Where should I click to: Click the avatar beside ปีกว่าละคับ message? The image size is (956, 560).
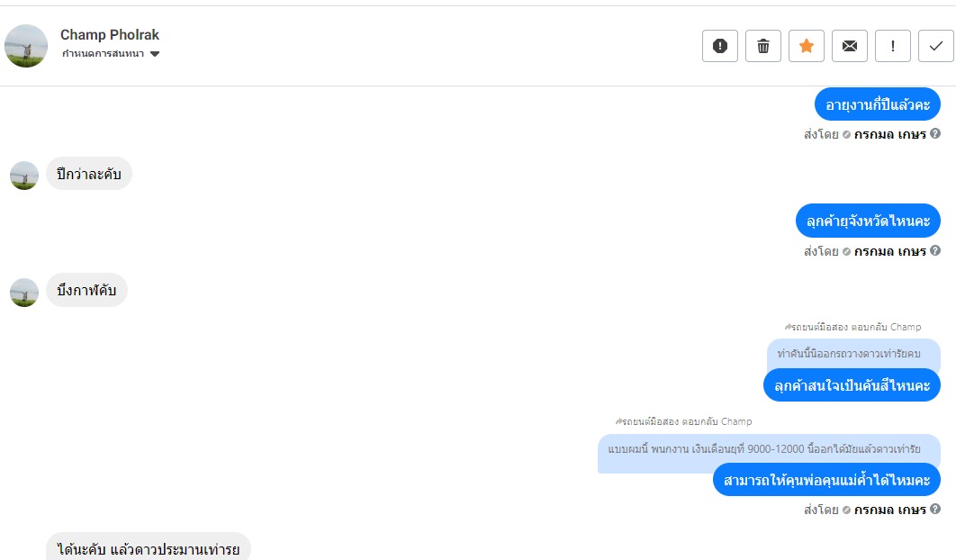[x=24, y=175]
